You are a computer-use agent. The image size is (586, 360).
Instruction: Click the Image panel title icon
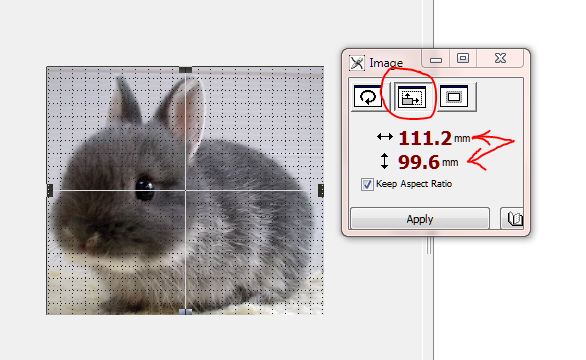[x=357, y=62]
